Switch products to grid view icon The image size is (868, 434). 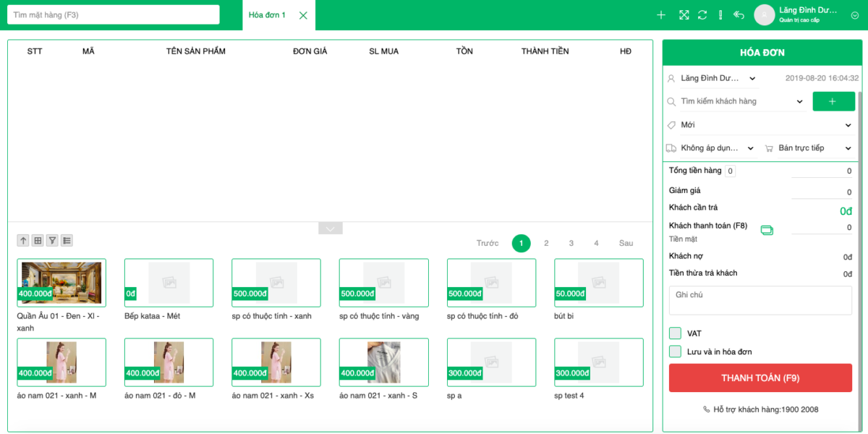pyautogui.click(x=38, y=240)
